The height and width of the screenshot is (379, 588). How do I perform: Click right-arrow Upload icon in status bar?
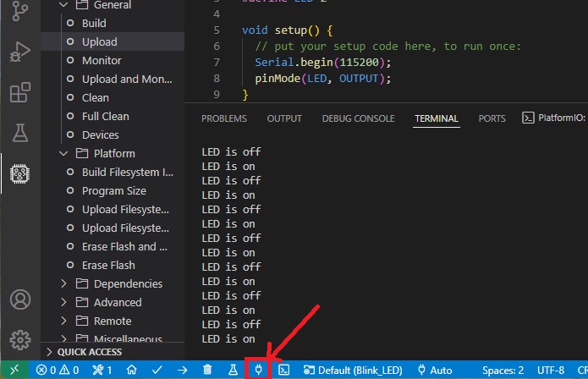(182, 370)
